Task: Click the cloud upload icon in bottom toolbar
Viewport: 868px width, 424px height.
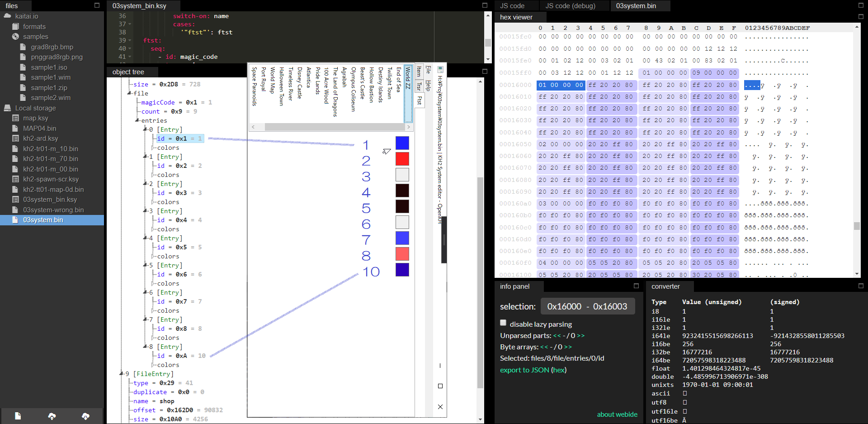Action: (x=52, y=415)
